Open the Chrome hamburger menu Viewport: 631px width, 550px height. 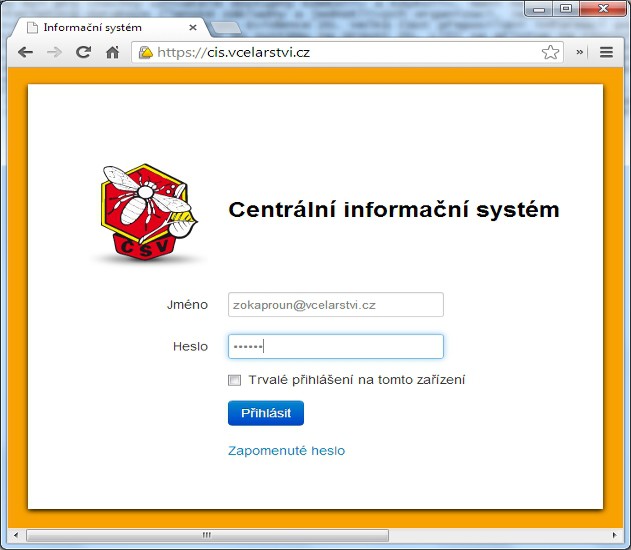pos(606,52)
